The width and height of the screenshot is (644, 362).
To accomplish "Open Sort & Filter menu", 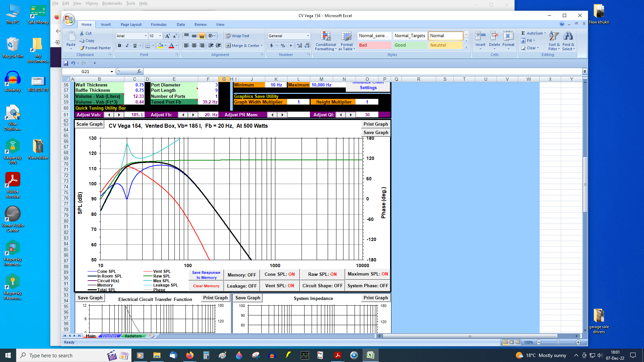I will tap(554, 41).
